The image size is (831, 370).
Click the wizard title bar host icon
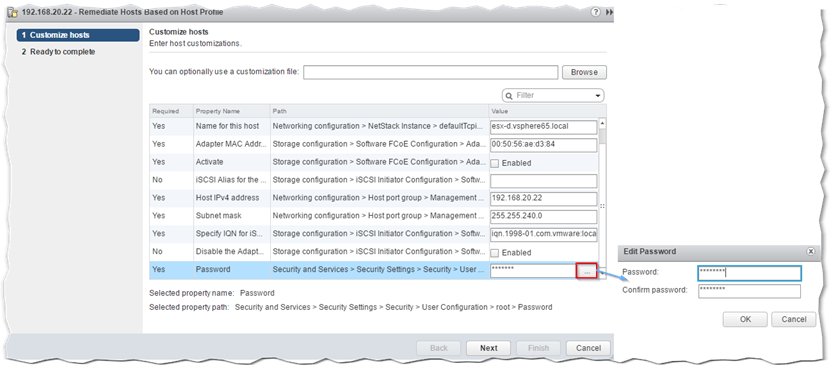click(13, 12)
